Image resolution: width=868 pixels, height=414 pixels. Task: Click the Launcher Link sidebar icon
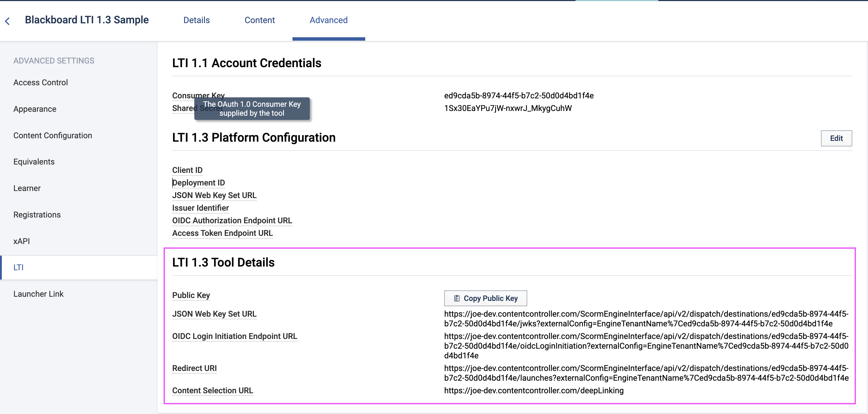tap(39, 294)
